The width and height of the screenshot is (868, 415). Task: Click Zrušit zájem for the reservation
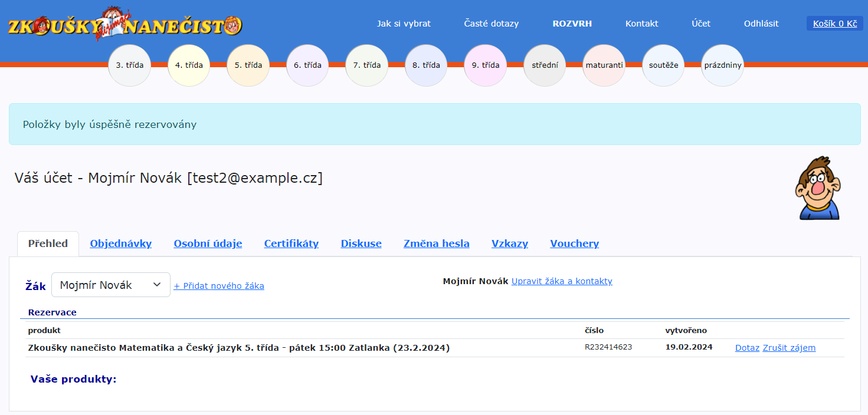tap(789, 348)
